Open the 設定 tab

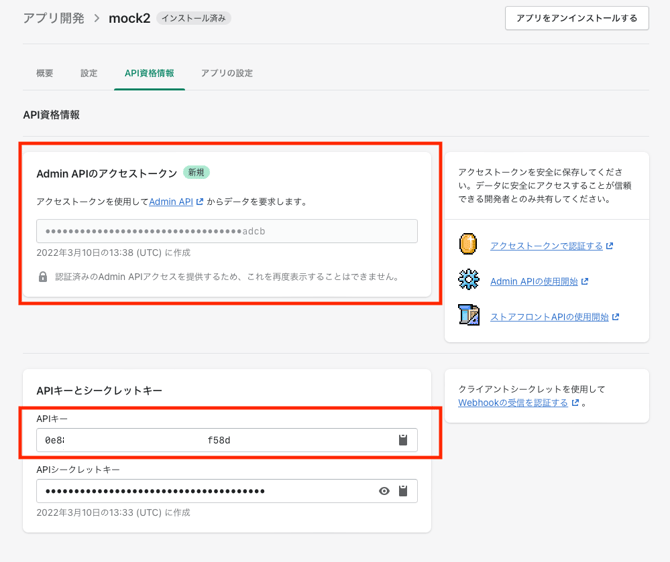coord(89,73)
